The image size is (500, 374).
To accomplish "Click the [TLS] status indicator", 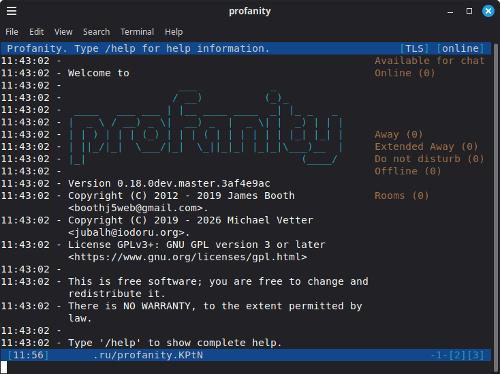I will [414, 49].
